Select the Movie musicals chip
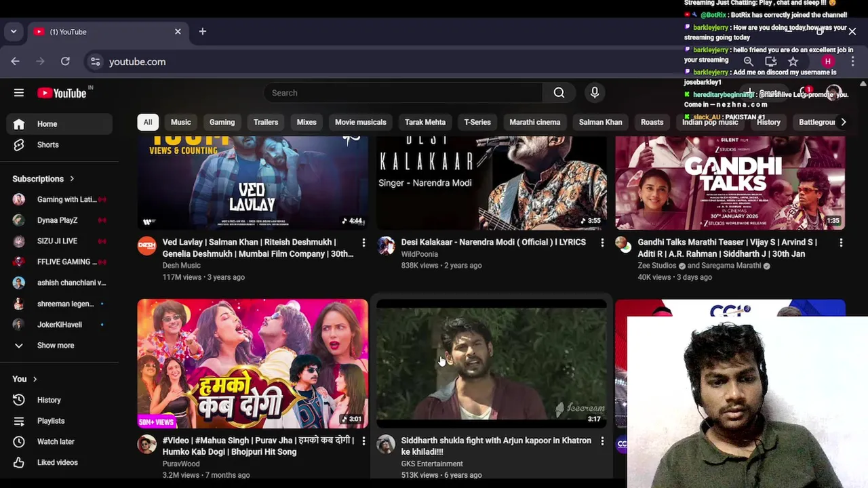868x488 pixels. 360,122
